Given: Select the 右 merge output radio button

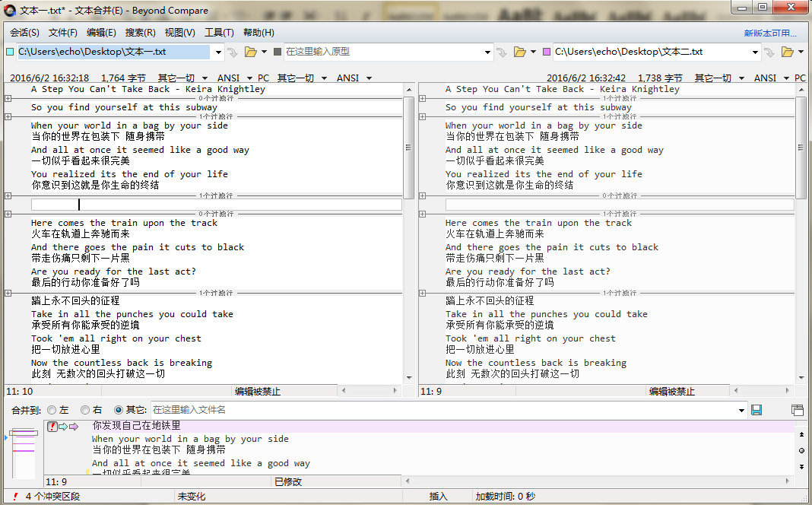Looking at the screenshot, I should tap(85, 410).
